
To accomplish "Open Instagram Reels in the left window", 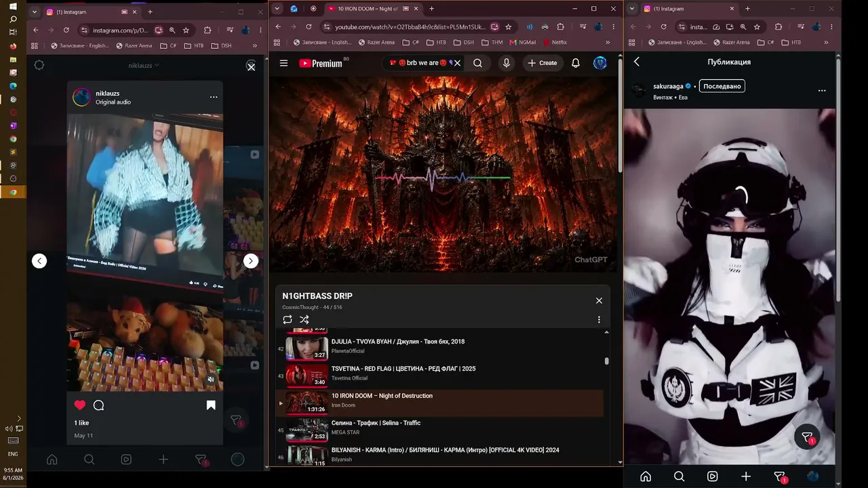I will pos(126,460).
